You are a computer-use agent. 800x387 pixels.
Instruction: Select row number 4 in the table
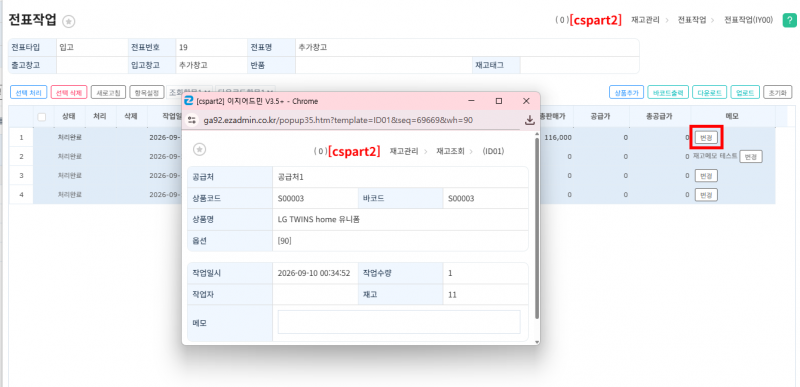point(21,194)
